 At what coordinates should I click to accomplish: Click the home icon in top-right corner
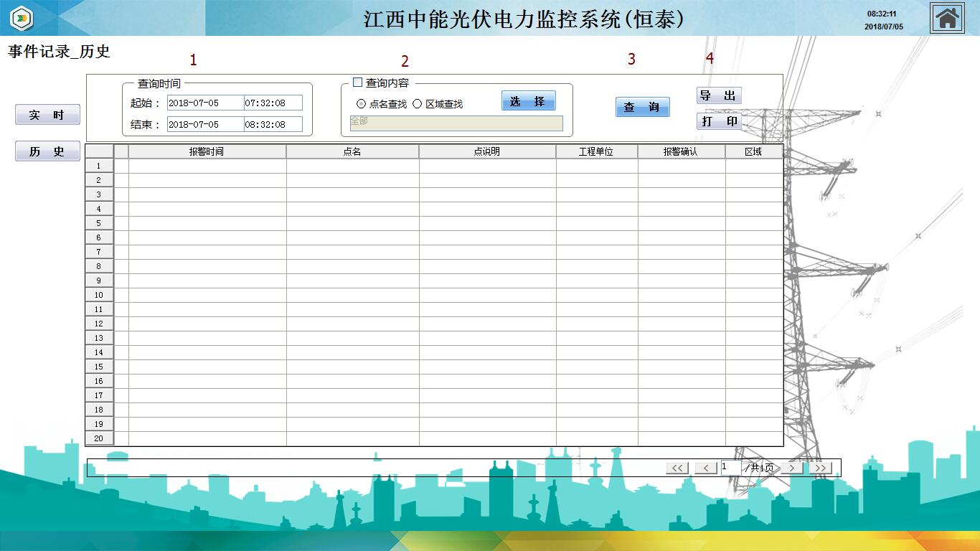tap(947, 18)
